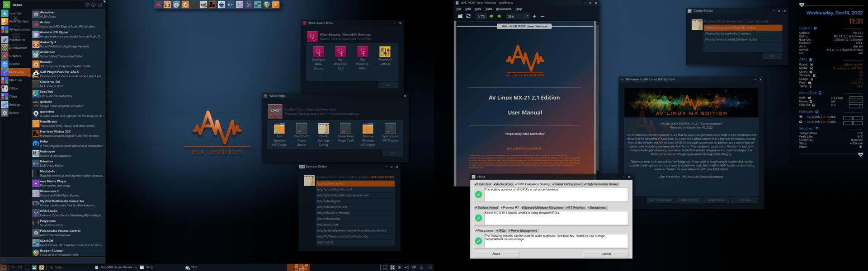
Task: Go to next page in qpdfview
Action: [499, 16]
